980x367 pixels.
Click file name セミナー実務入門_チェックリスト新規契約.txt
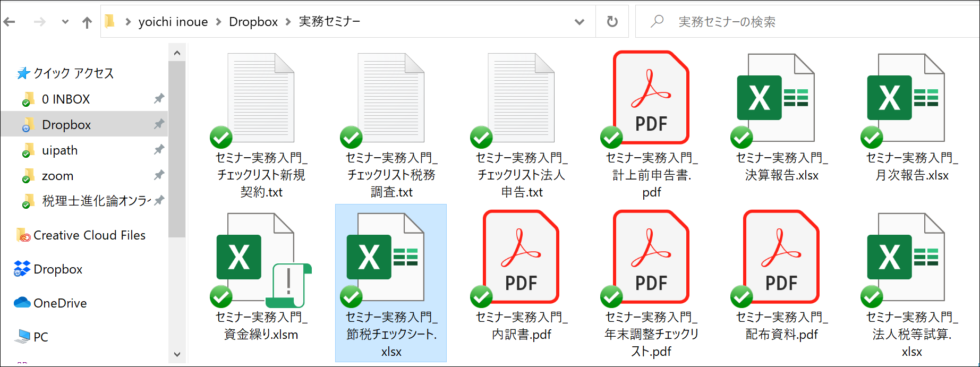coord(261,175)
